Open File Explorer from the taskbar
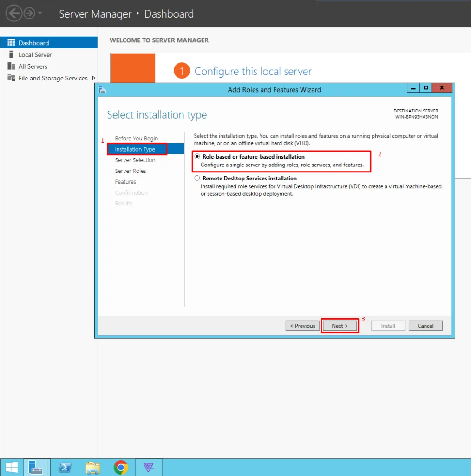 (93, 467)
